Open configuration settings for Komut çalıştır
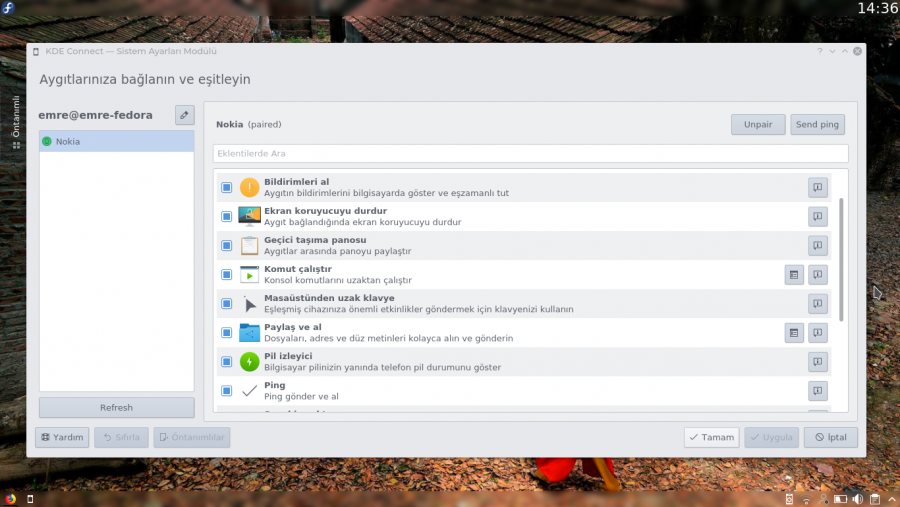 794,274
